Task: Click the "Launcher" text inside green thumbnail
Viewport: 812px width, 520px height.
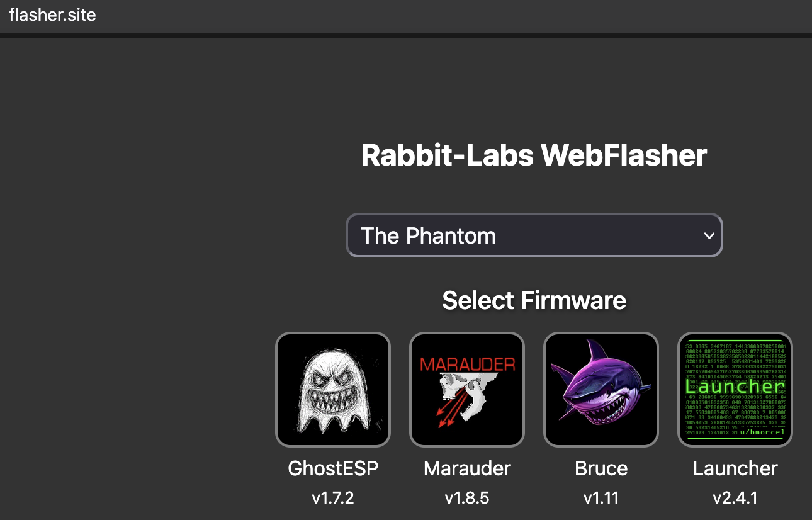Action: tap(735, 386)
